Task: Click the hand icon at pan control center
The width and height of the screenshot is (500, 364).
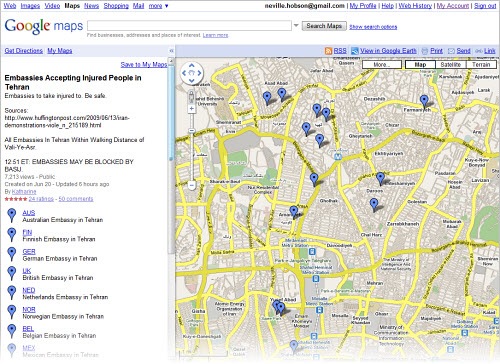Action: pyautogui.click(x=192, y=73)
